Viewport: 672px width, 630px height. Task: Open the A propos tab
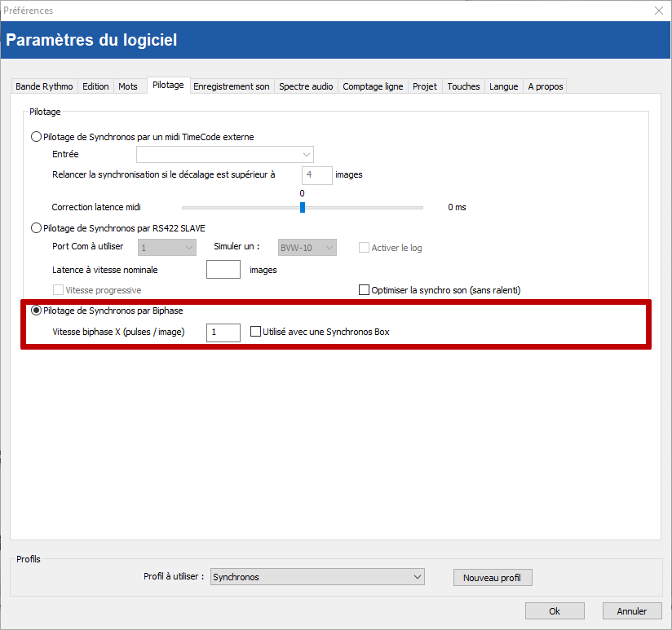pos(545,86)
